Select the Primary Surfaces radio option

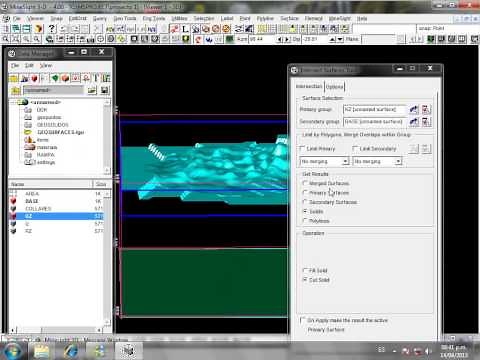tap(305, 192)
